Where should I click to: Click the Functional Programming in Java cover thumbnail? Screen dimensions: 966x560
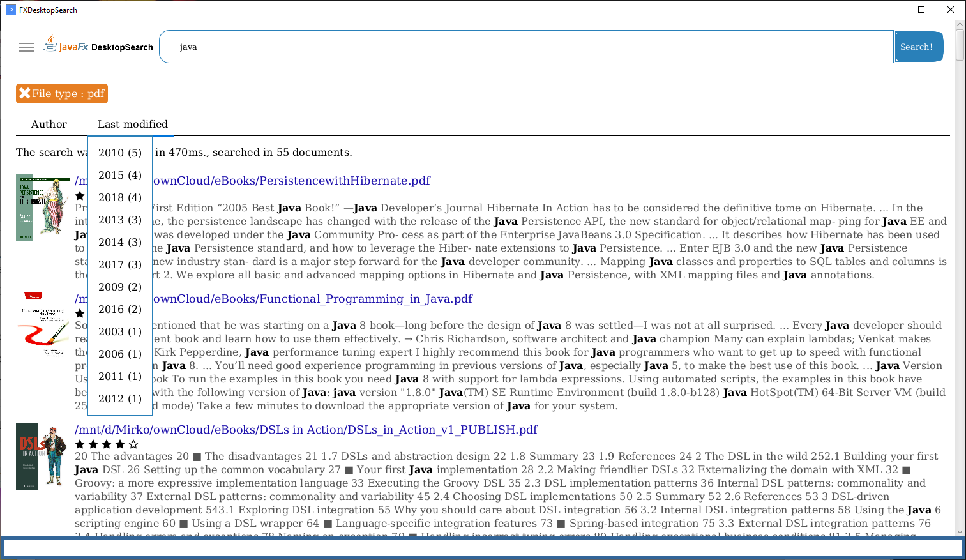click(43, 324)
